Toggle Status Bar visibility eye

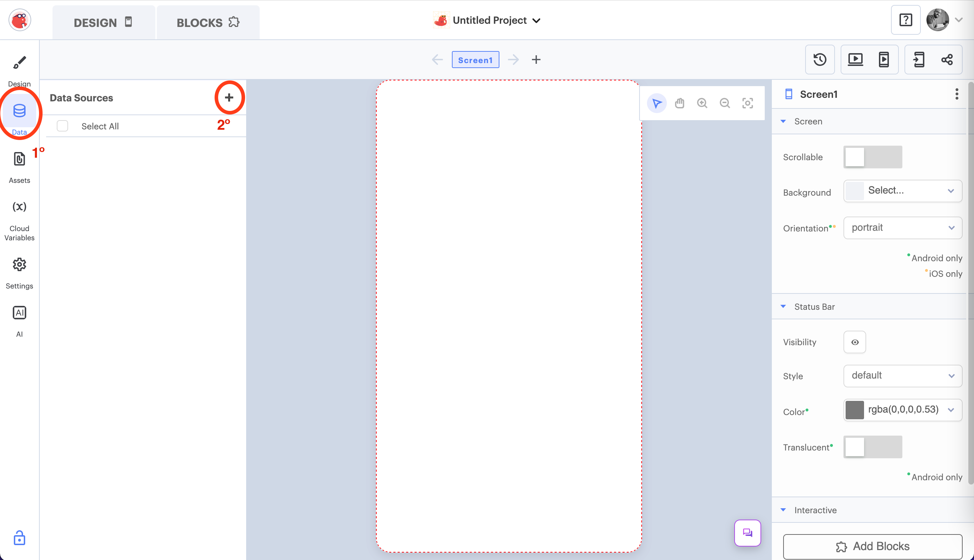855,342
